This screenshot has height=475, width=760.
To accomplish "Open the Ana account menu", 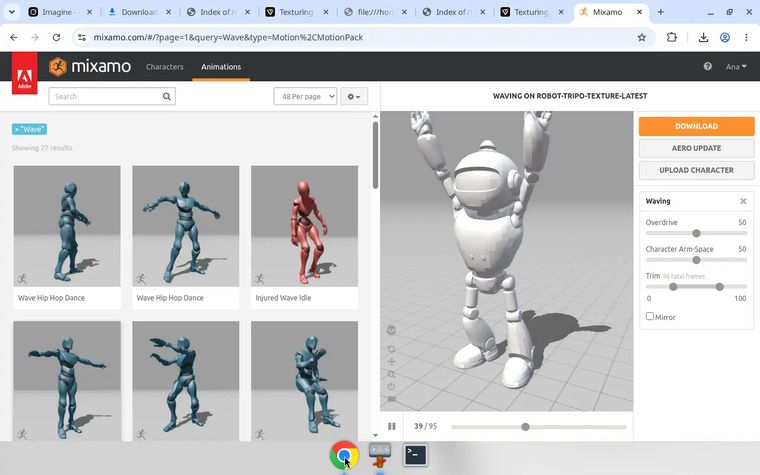I will coord(736,67).
